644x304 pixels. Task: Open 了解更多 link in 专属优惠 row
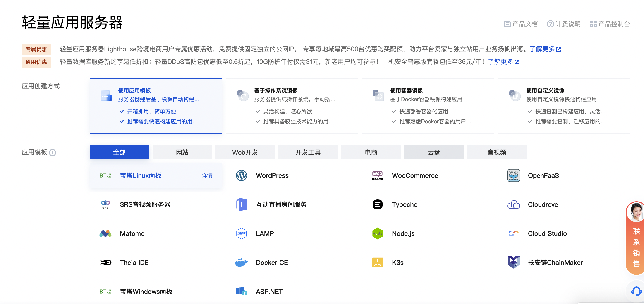click(x=545, y=49)
